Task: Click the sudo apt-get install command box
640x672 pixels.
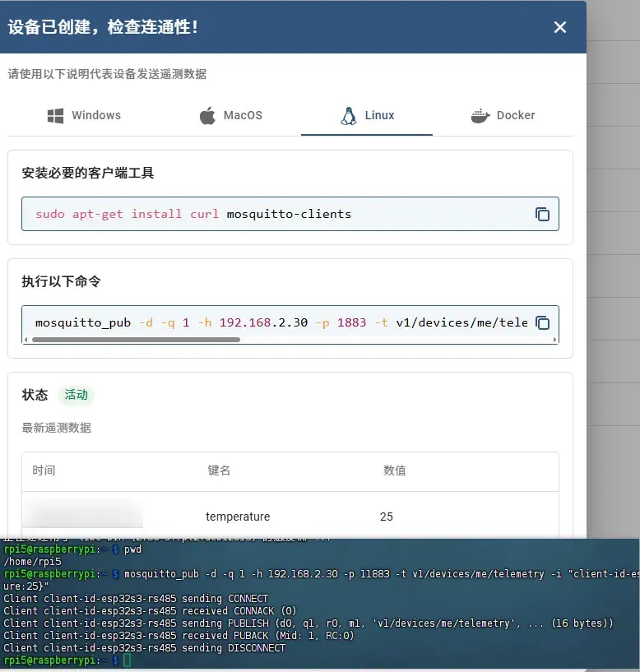Action: pyautogui.click(x=290, y=214)
